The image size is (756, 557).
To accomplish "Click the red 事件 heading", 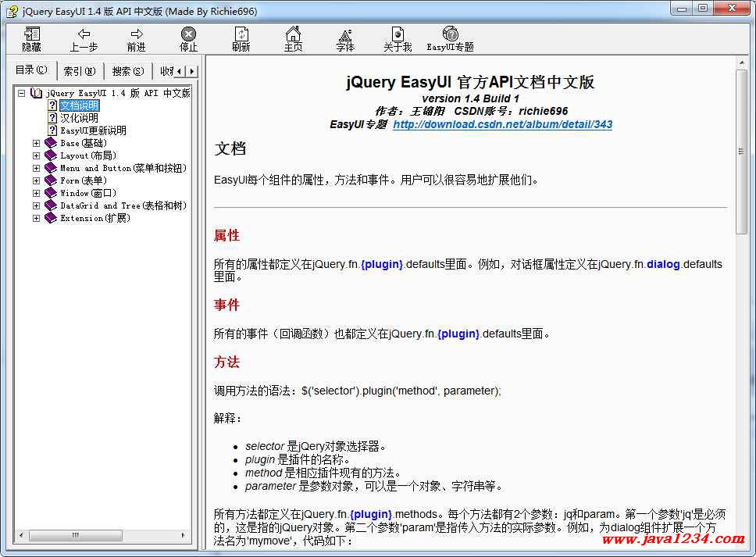I will (x=226, y=305).
